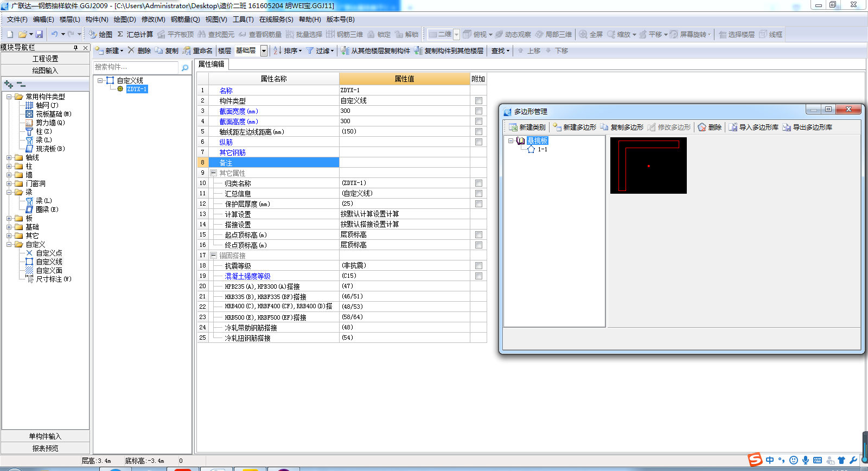
Task: Click 删除 in polygon manager window
Action: (710, 127)
